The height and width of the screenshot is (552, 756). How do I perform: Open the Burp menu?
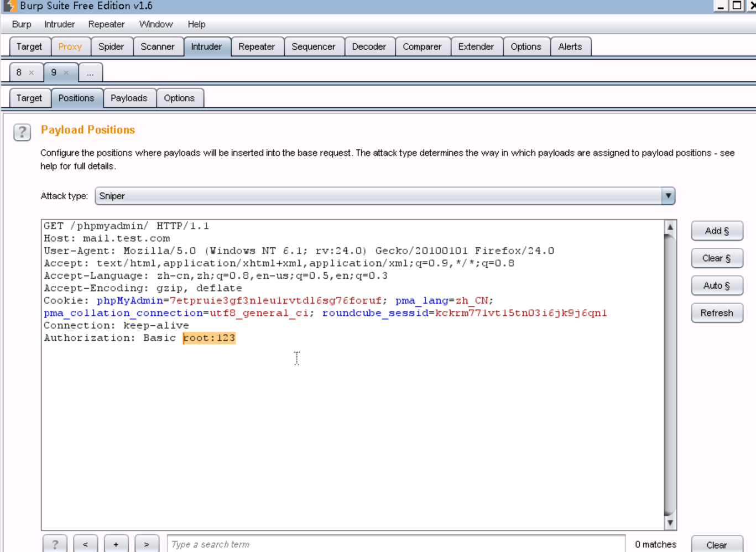tap(22, 24)
